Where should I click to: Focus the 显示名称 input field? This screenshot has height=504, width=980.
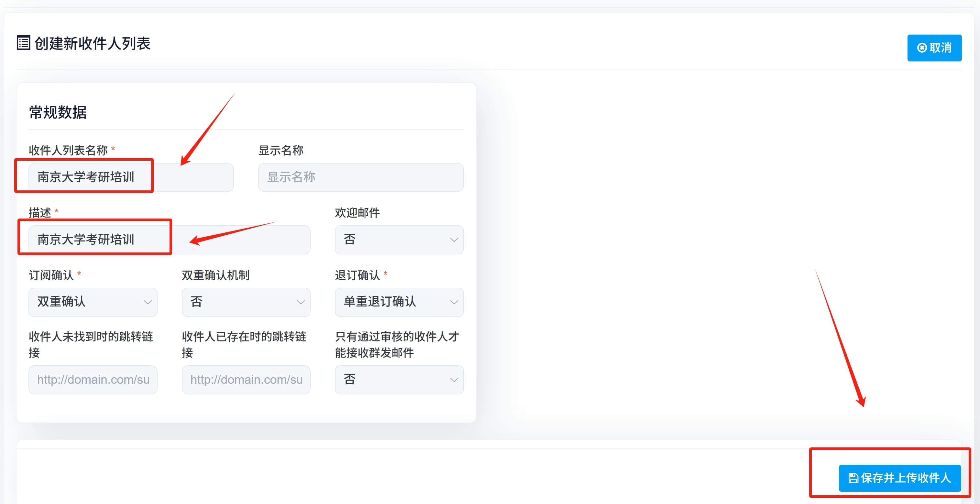coord(361,177)
